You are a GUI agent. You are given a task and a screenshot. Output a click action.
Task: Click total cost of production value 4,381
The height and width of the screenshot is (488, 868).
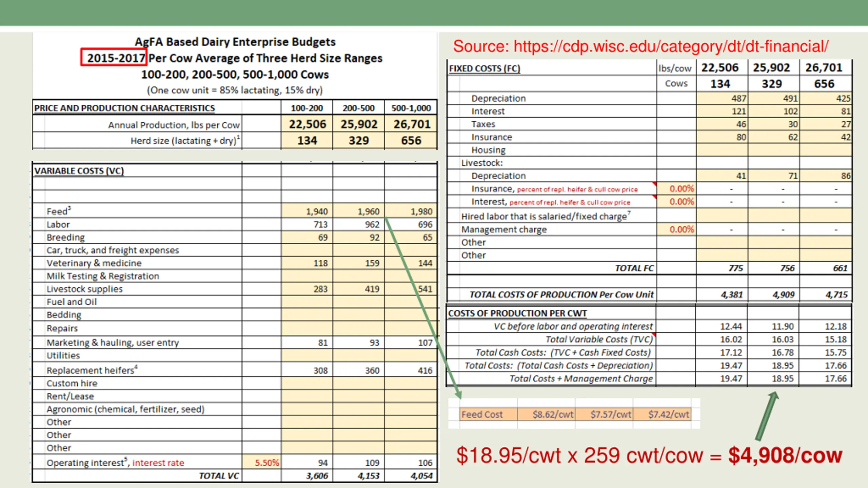[x=732, y=294]
